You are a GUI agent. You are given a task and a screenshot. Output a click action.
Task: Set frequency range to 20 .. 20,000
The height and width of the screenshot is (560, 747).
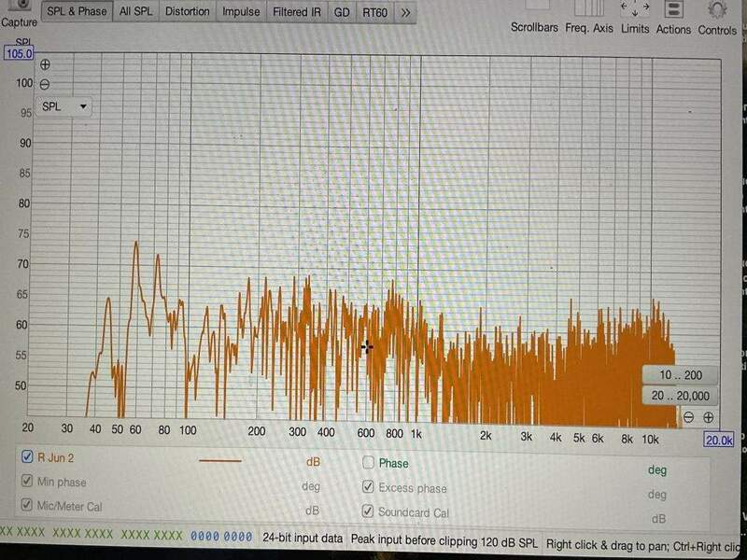tap(681, 396)
